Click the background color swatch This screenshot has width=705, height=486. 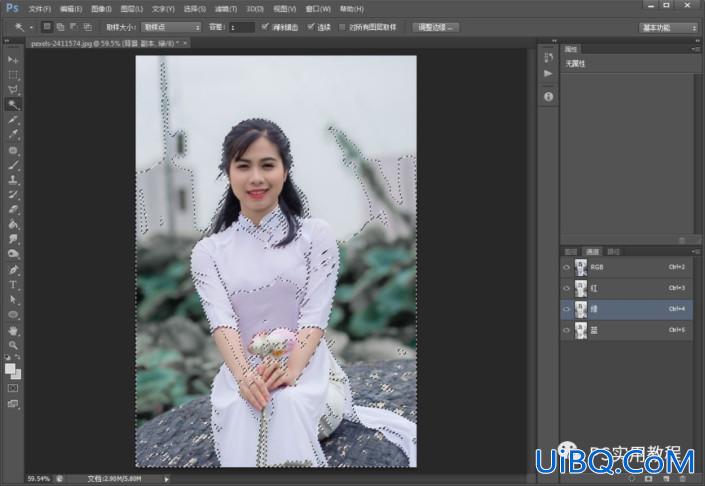(17, 375)
